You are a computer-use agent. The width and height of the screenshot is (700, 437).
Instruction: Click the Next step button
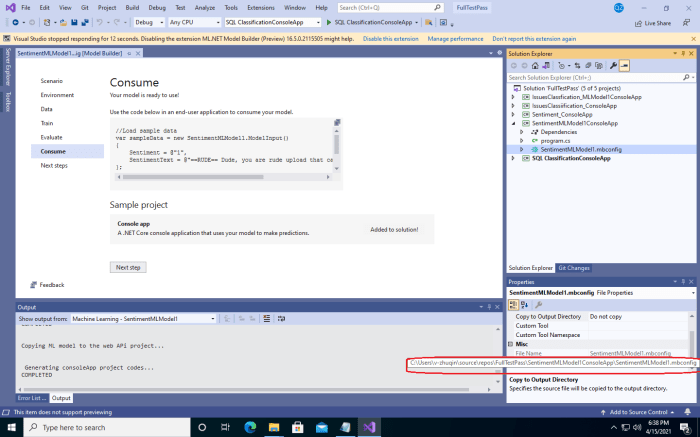point(128,267)
